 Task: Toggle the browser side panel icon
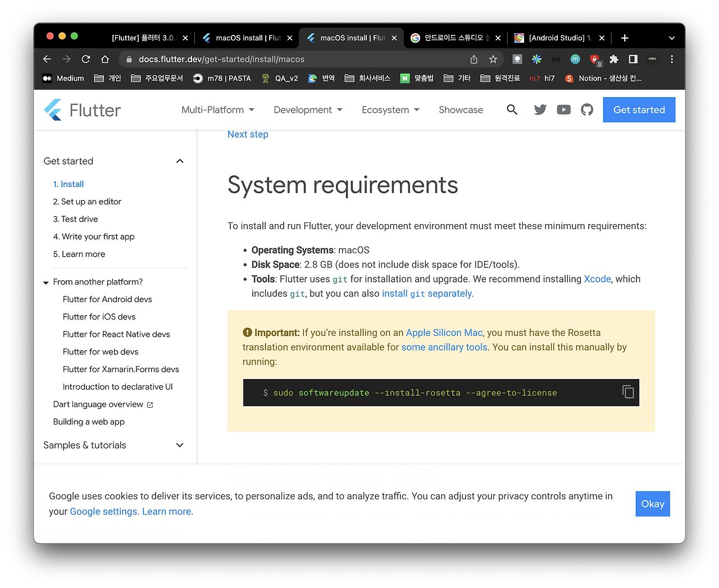pos(633,59)
